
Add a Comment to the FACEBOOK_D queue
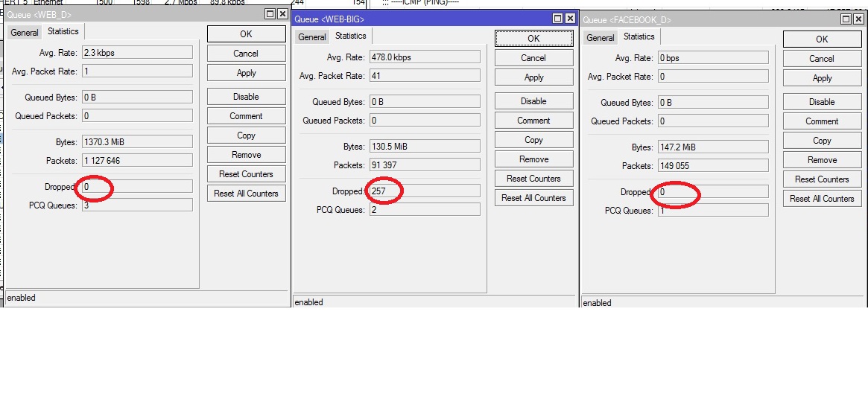(x=822, y=121)
